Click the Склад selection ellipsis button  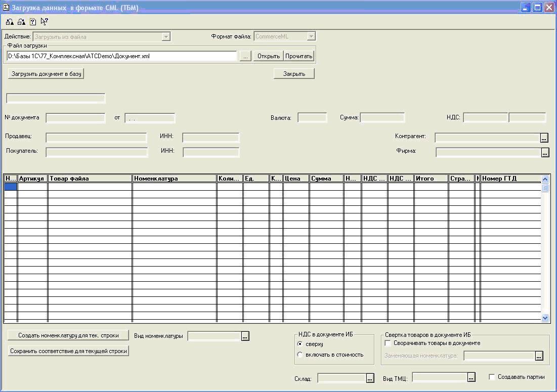click(370, 378)
